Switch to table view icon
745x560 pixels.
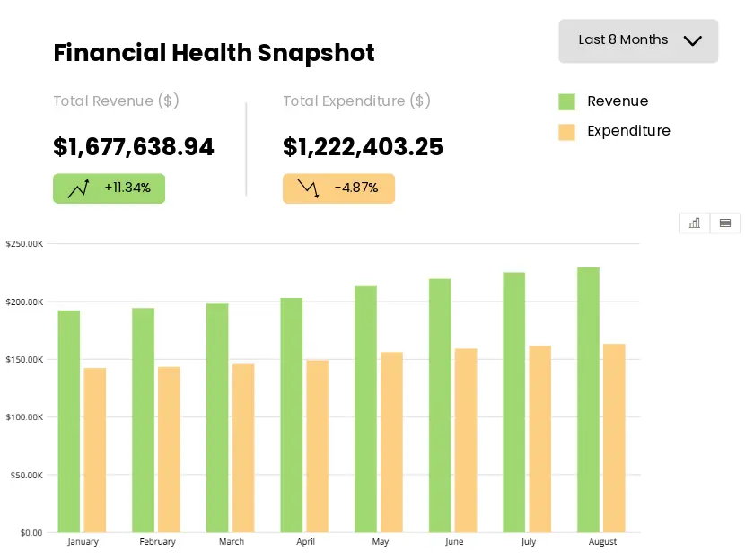[x=725, y=223]
